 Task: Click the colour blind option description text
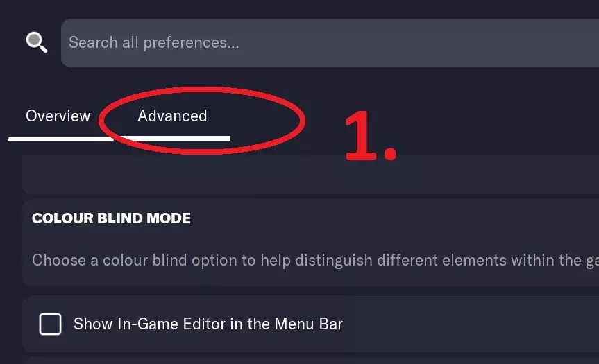point(316,260)
